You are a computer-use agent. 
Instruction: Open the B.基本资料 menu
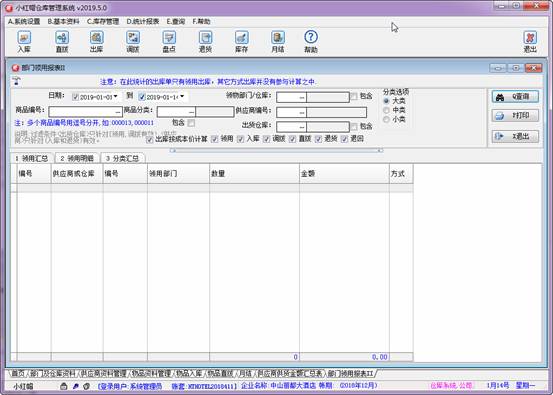63,22
